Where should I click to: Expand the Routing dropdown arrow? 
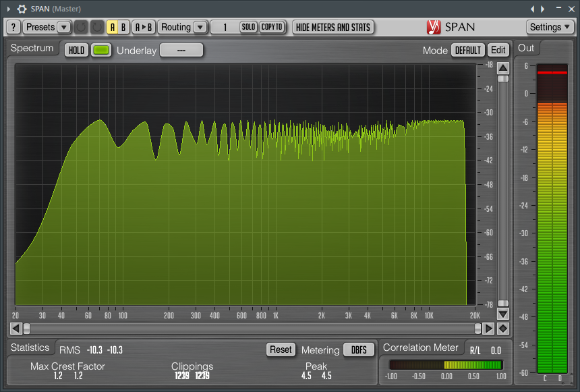click(200, 27)
